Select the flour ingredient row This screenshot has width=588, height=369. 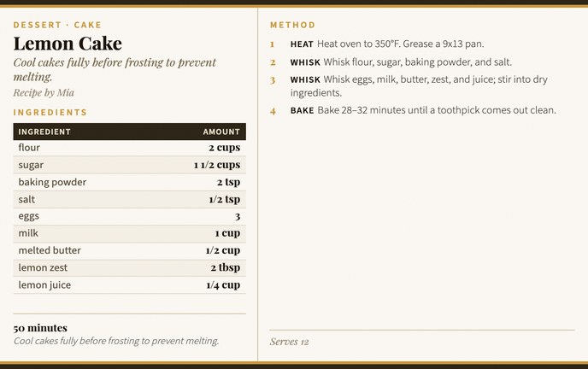(x=129, y=148)
